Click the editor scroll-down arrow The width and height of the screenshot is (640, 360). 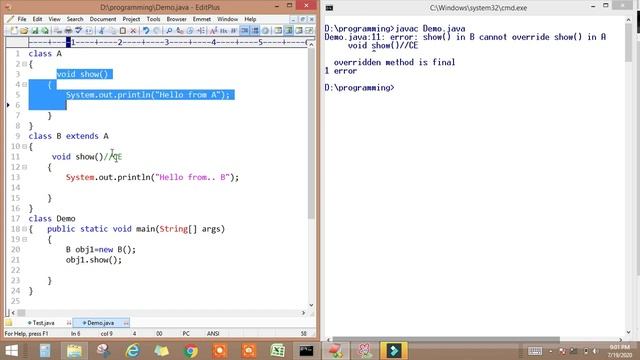pos(311,305)
